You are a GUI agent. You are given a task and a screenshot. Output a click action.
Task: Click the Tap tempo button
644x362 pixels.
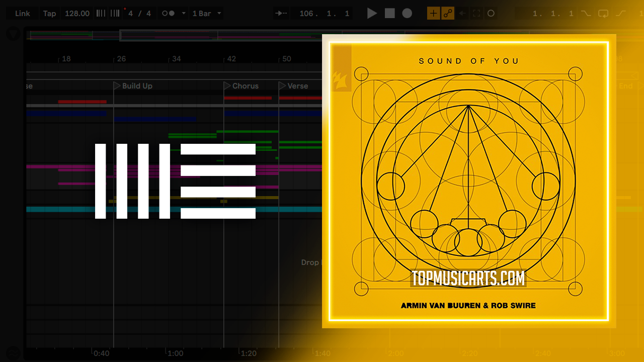(49, 14)
